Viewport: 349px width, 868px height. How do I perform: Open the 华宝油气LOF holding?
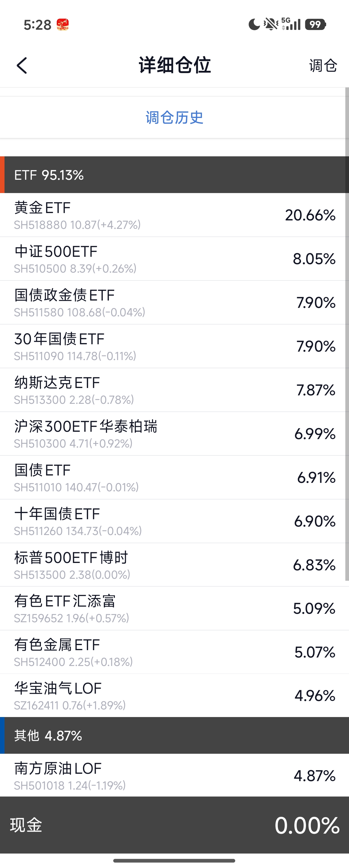174,696
